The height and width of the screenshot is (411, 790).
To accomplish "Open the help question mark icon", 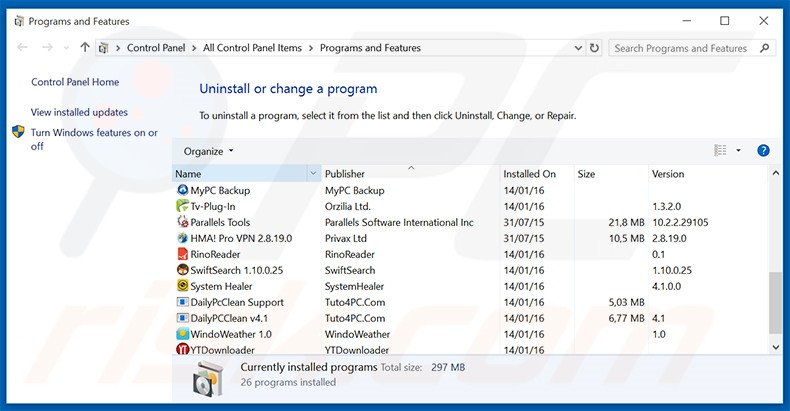I will (763, 151).
